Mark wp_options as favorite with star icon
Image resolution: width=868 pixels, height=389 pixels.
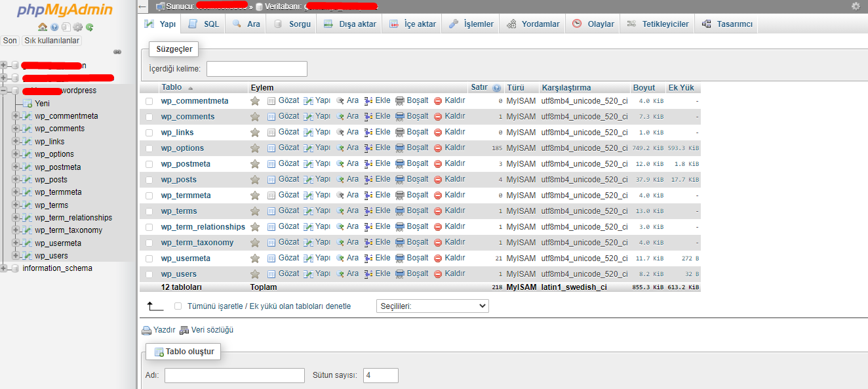point(255,148)
